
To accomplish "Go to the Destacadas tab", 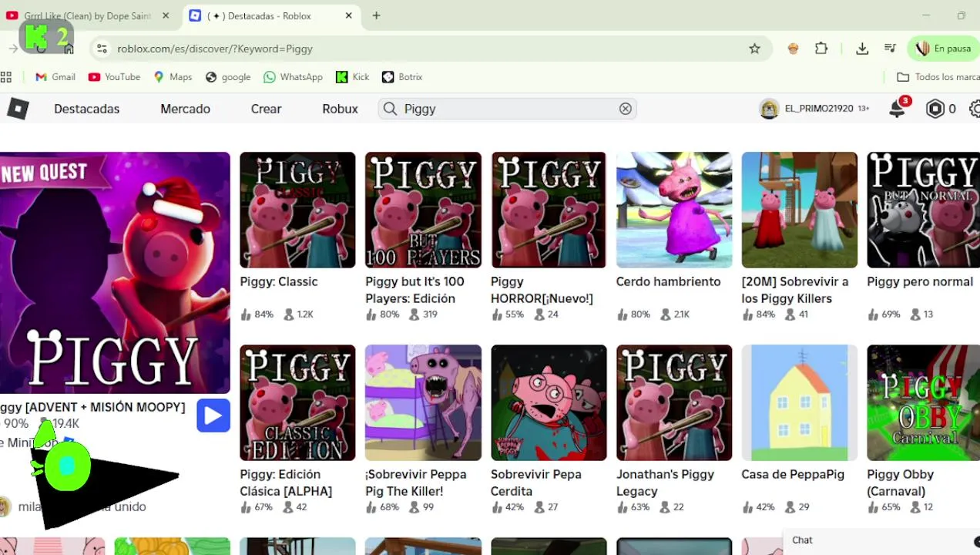I will (86, 109).
